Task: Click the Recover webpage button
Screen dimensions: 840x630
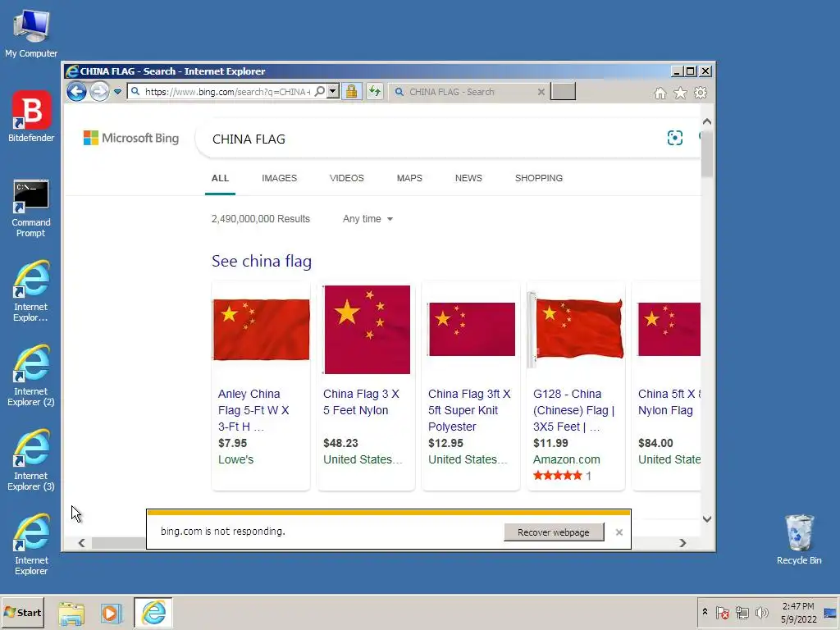Action: coord(554,532)
